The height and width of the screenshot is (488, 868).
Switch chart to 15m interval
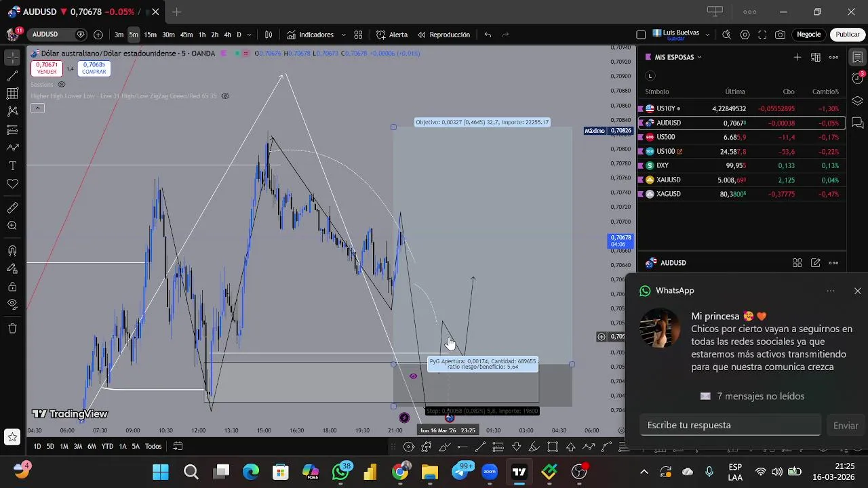(150, 35)
